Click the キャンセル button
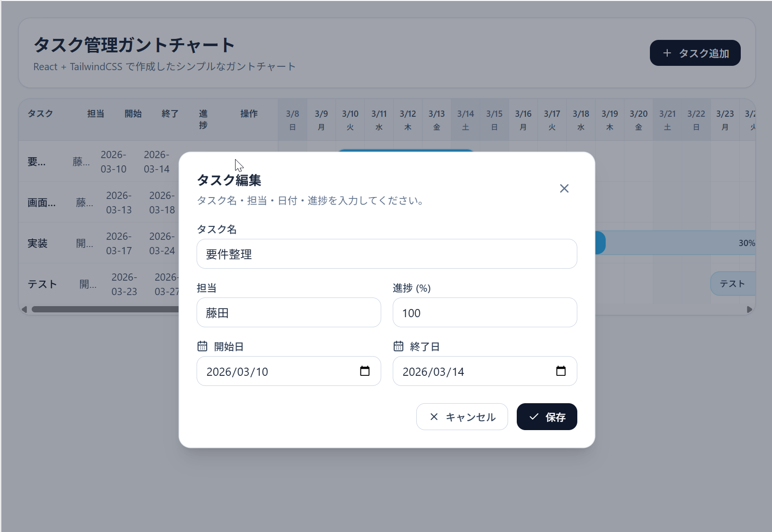Viewport: 772px width, 532px height. pos(462,417)
